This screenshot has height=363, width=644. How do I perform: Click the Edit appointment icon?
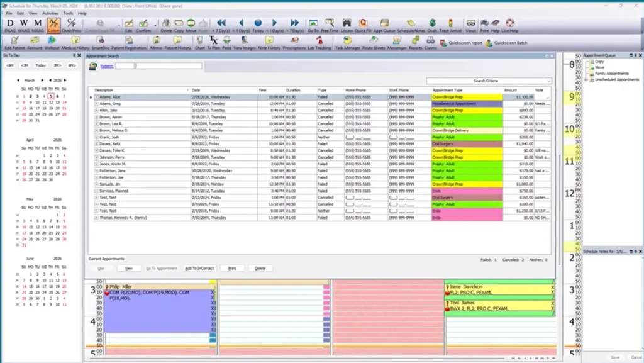tap(128, 25)
